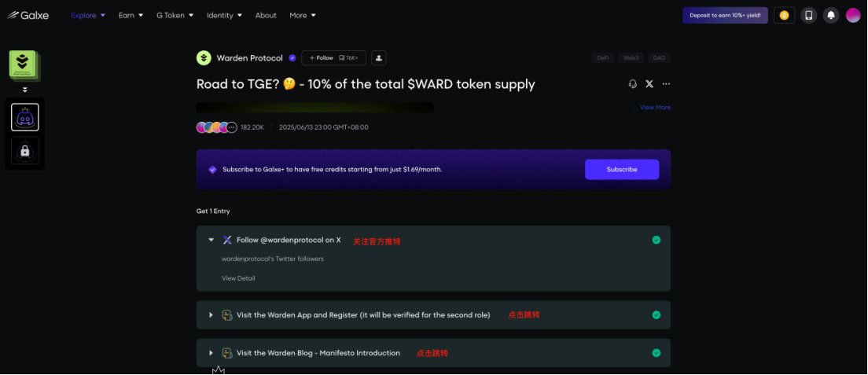Screen dimensions: 868x375
Task: Click the mobile phone icon in header
Action: click(808, 16)
